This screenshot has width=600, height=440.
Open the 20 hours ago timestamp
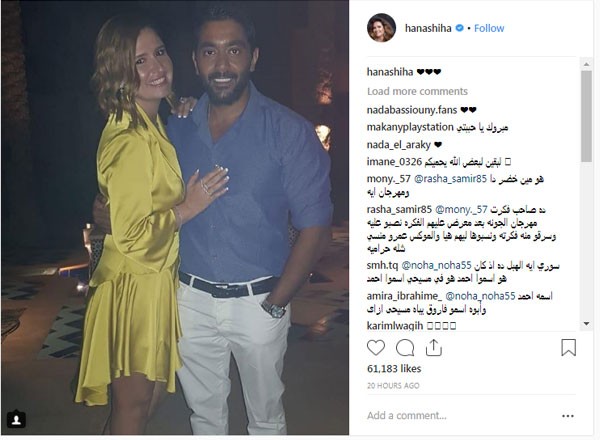393,386
